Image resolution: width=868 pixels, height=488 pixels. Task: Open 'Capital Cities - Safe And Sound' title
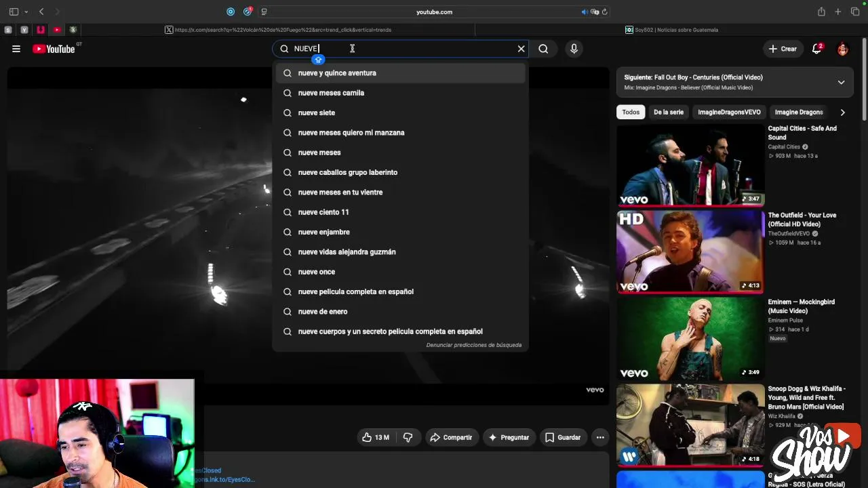click(802, 133)
